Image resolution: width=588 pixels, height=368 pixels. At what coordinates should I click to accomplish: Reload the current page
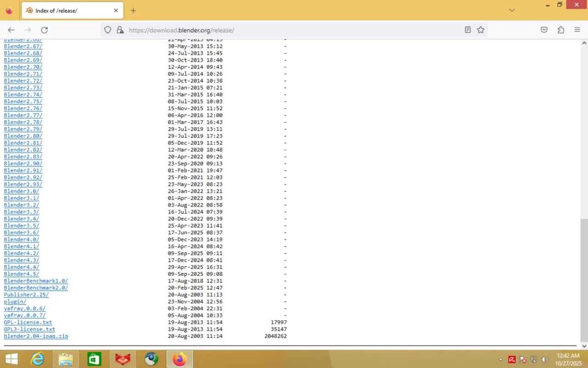click(44, 30)
